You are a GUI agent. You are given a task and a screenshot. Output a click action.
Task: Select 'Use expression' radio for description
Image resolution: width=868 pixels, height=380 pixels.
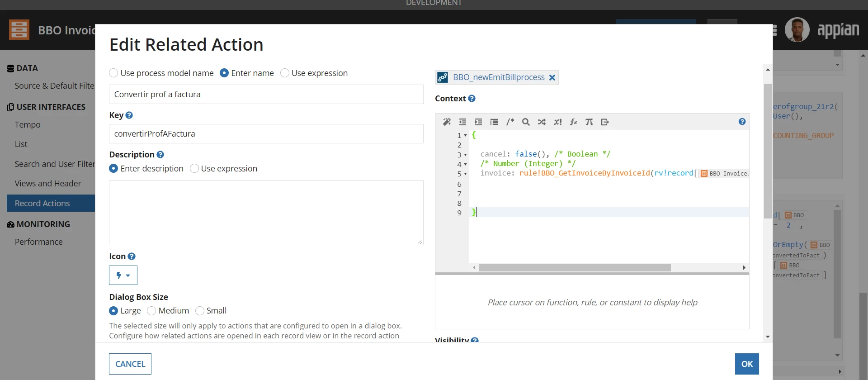pyautogui.click(x=194, y=168)
